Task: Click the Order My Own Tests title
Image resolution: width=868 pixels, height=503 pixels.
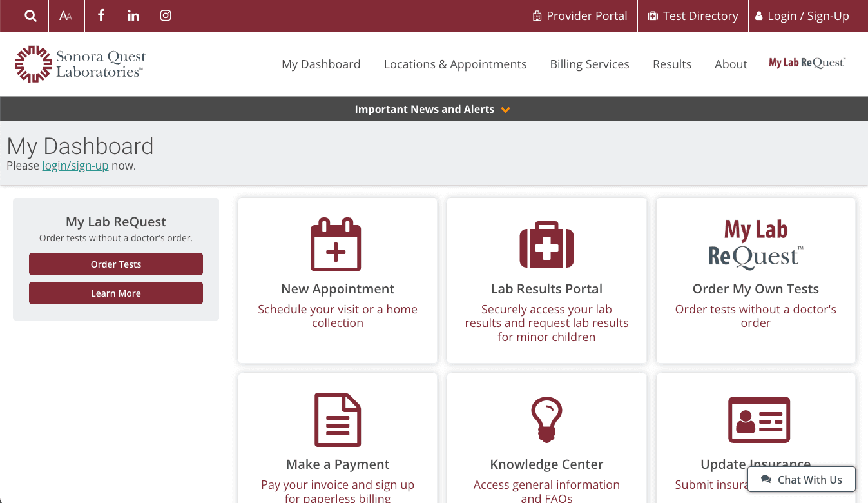Action: click(756, 289)
